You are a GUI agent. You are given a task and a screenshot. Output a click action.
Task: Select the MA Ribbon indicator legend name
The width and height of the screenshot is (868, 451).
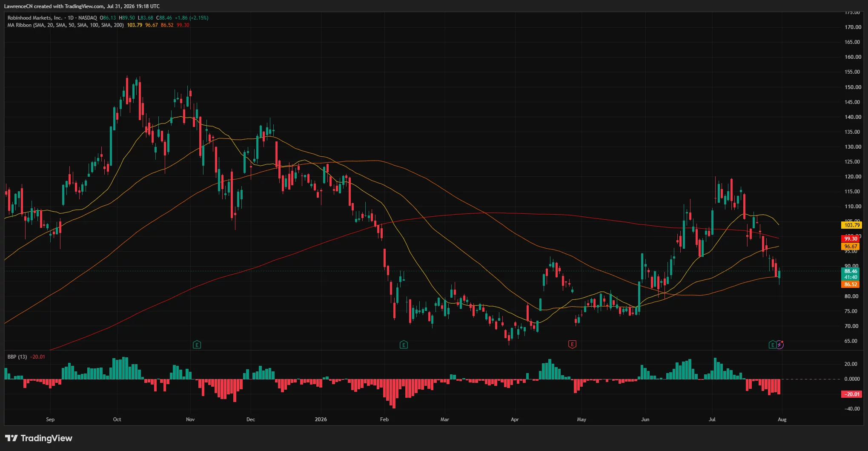pos(66,25)
